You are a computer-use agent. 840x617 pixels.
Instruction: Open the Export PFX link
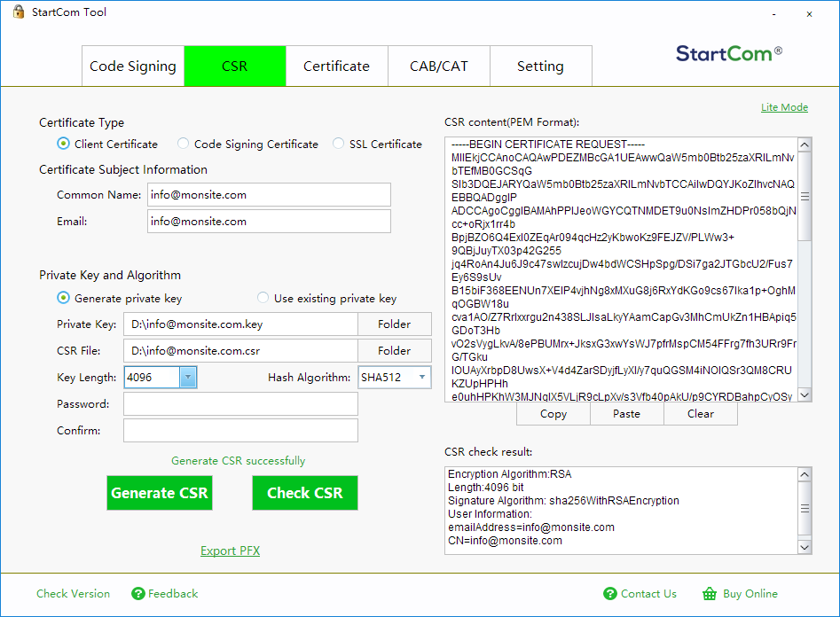click(230, 551)
